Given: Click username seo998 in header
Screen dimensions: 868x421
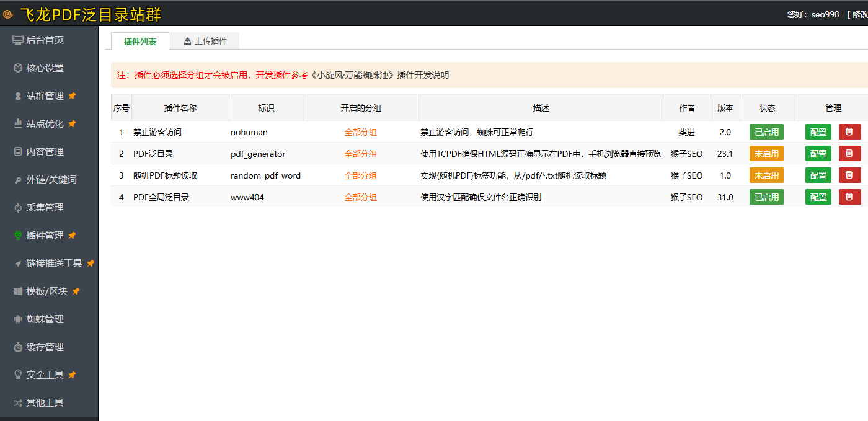Looking at the screenshot, I should point(825,14).
